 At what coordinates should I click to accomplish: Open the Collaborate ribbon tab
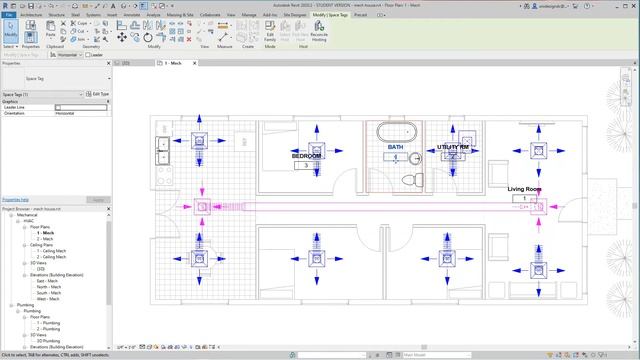pos(210,15)
